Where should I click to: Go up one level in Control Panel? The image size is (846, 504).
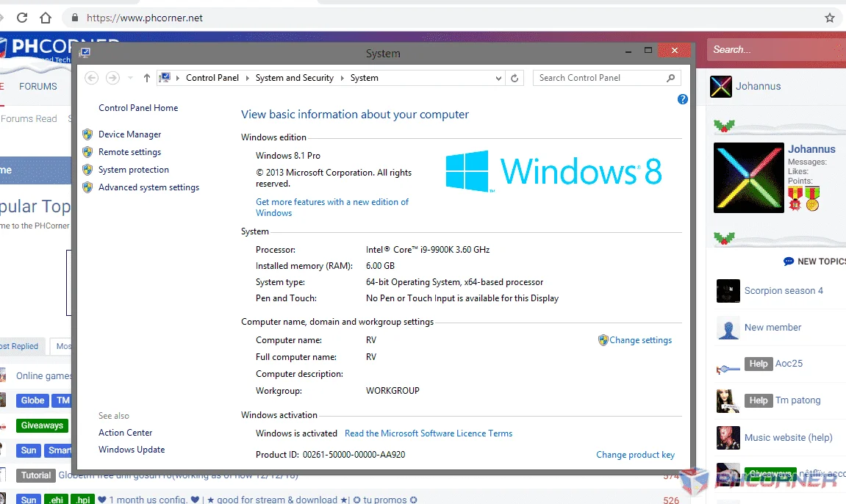pos(147,78)
